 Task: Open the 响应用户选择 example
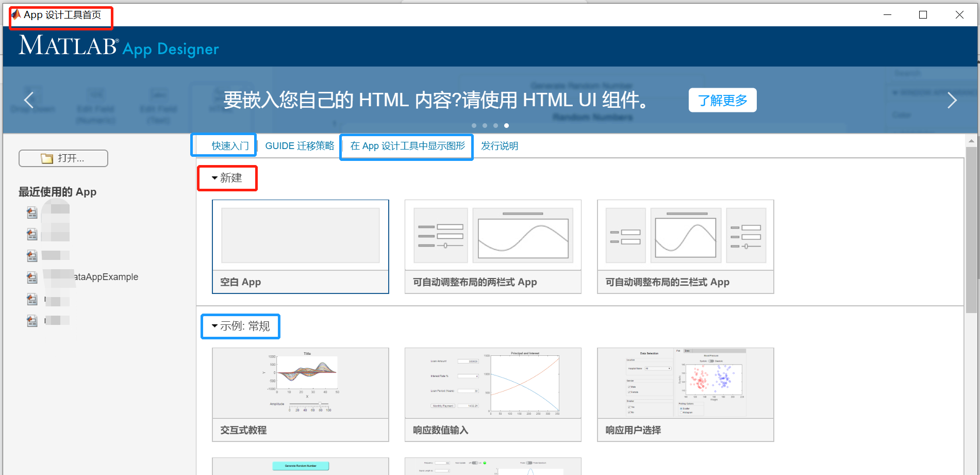click(x=685, y=395)
